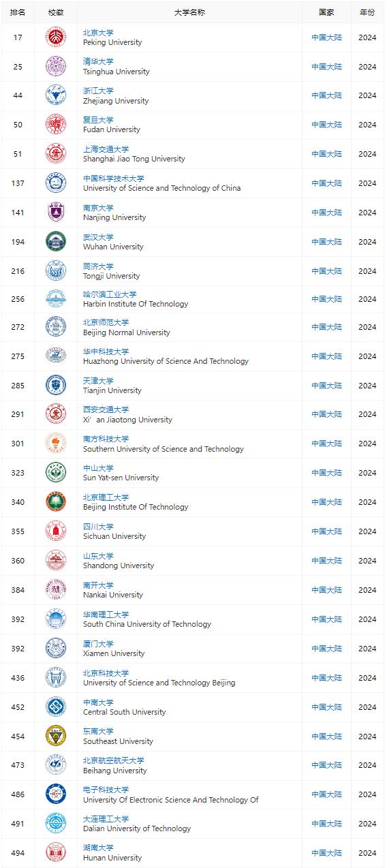Click 中国大陆 in the Tongji University row
Screen dimensions: 385x868
pos(327,271)
